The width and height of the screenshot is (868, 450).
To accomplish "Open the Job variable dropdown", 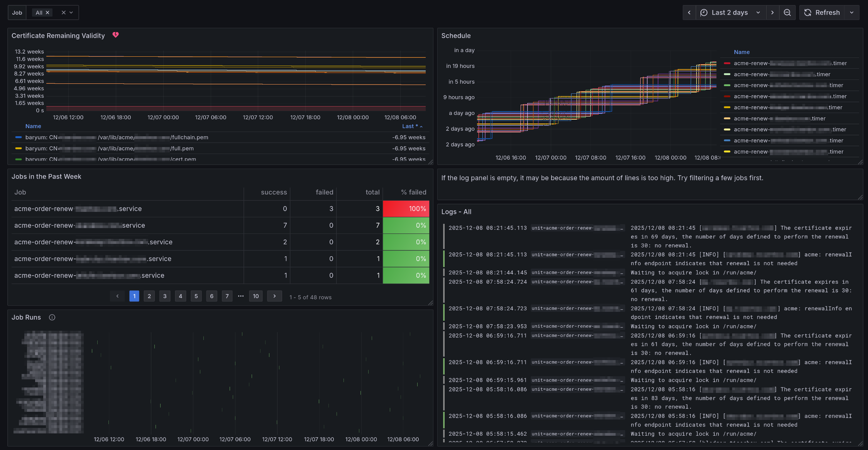I will [71, 12].
